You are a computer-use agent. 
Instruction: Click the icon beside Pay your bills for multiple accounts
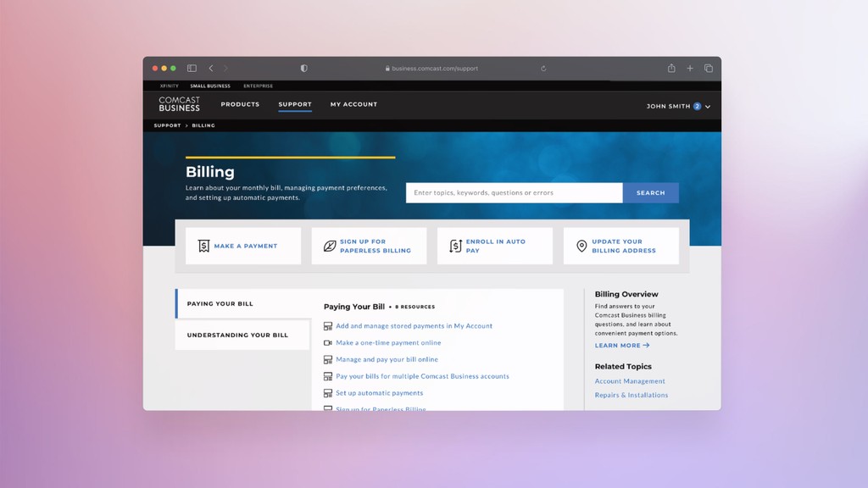click(x=328, y=376)
